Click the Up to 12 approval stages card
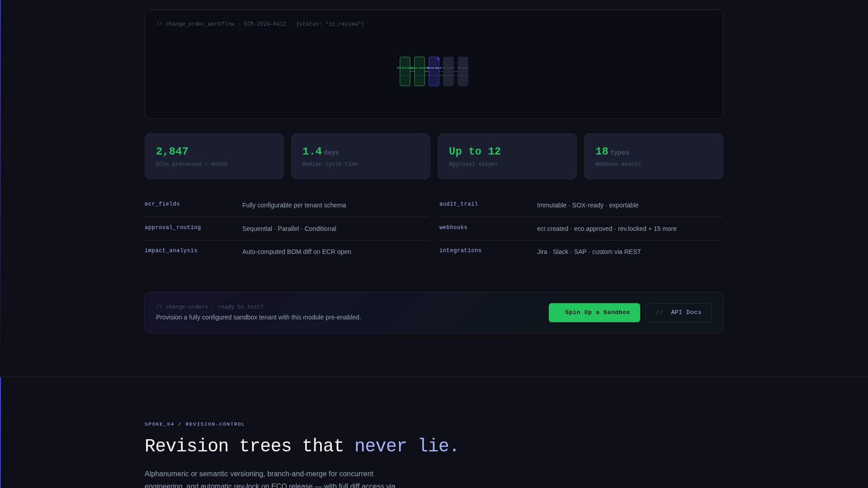 [507, 156]
